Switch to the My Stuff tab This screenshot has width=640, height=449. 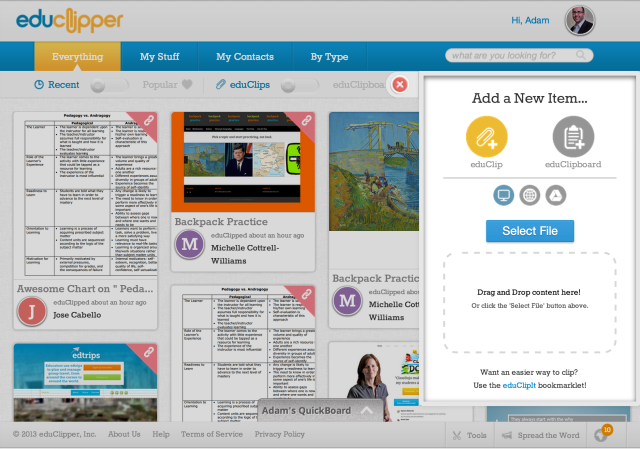(160, 56)
